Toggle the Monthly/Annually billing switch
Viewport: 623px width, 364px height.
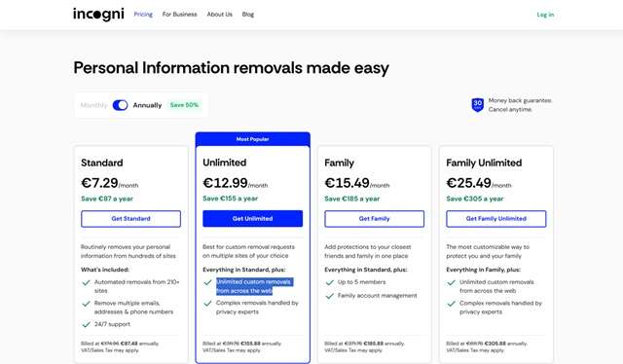point(120,105)
